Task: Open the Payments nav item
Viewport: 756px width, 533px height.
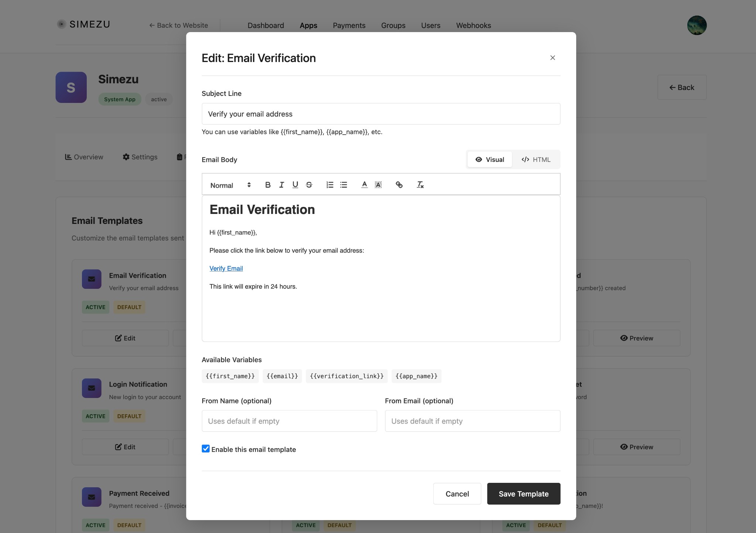Action: tap(349, 25)
